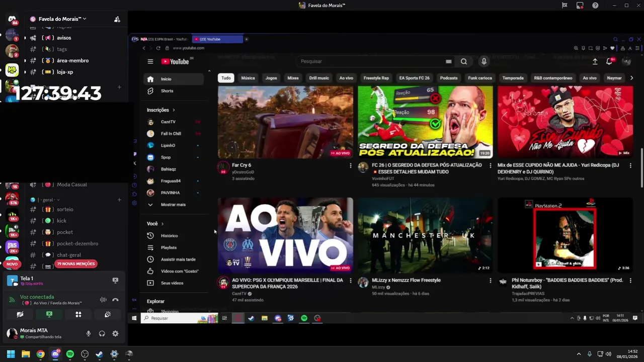Open Spotify from the Windows taskbar
Screen dimensions: 644x362
(70, 354)
